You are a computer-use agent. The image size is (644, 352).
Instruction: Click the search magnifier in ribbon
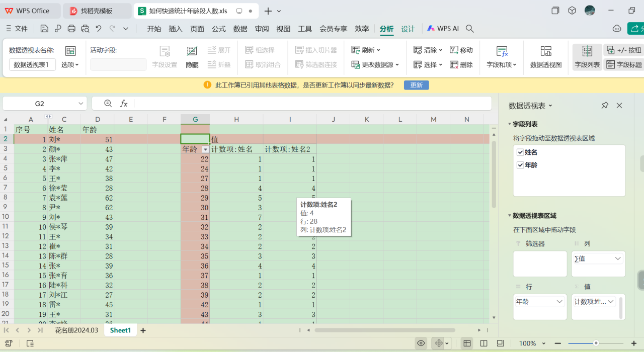(x=470, y=29)
